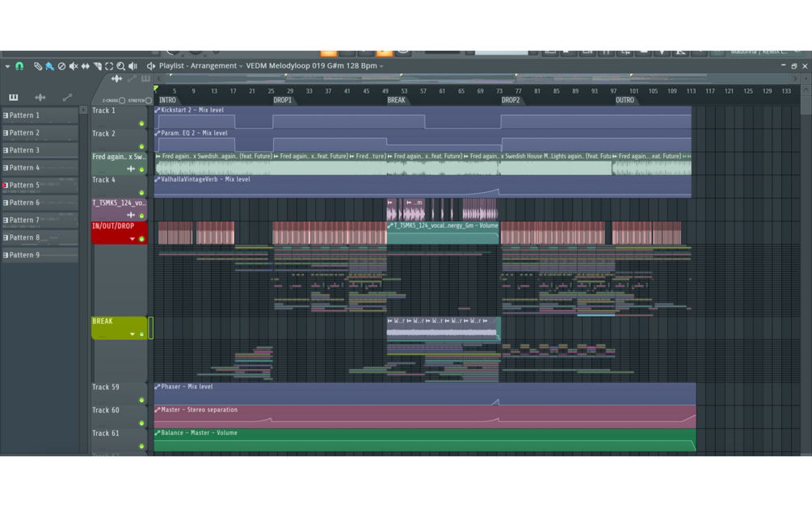Click the Playlist - Arrangement title
Viewport: 812px width, 507px height.
[x=198, y=65]
